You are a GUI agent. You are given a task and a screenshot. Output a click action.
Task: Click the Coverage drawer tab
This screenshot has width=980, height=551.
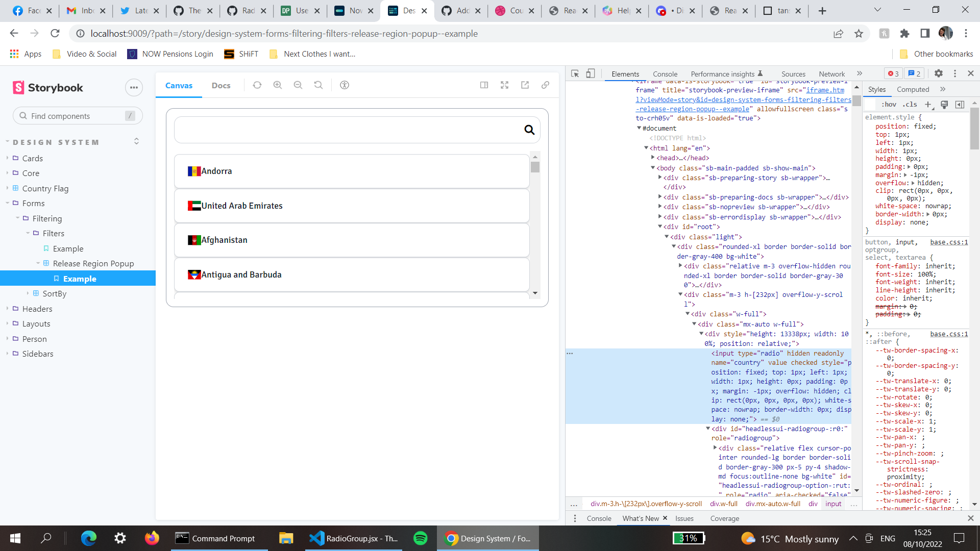724,518
